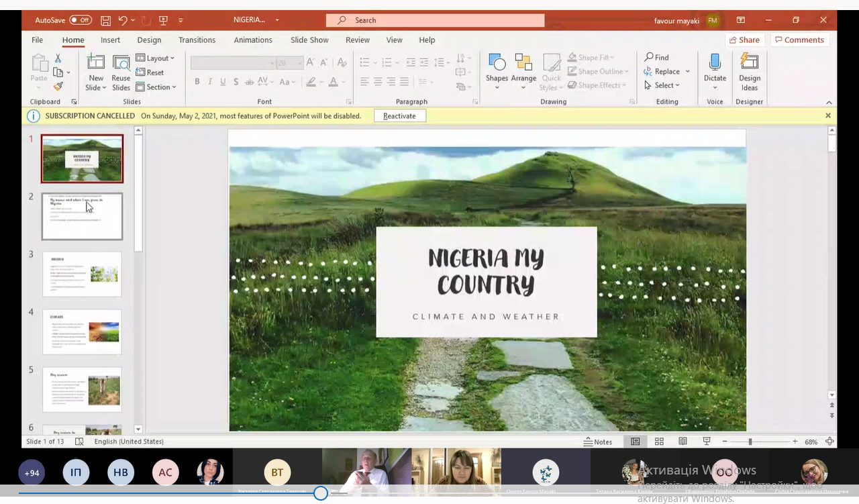Adjust the zoom slider handle
The width and height of the screenshot is (859, 504).
click(750, 442)
